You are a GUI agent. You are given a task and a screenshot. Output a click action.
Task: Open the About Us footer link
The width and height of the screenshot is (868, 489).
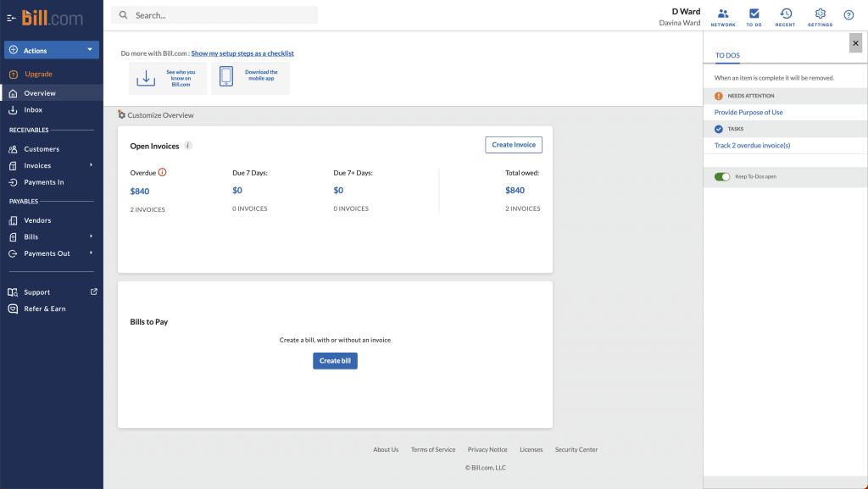[x=386, y=450]
